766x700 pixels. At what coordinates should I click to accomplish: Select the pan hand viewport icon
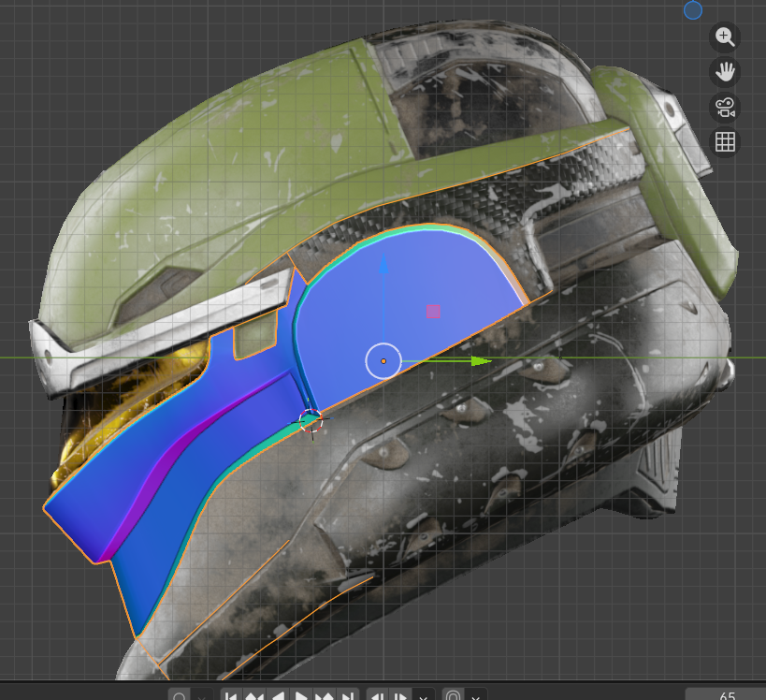click(x=725, y=72)
